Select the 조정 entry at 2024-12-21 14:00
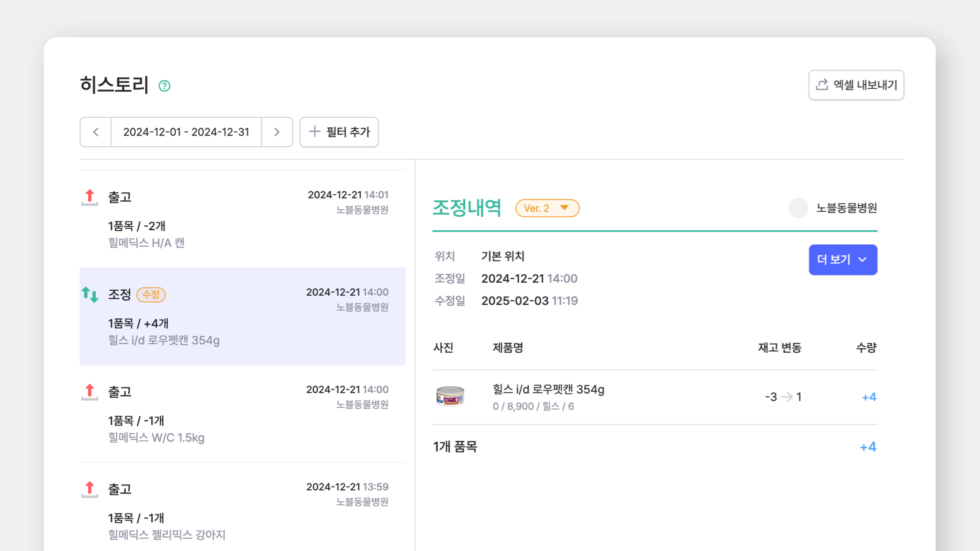 pos(243,316)
